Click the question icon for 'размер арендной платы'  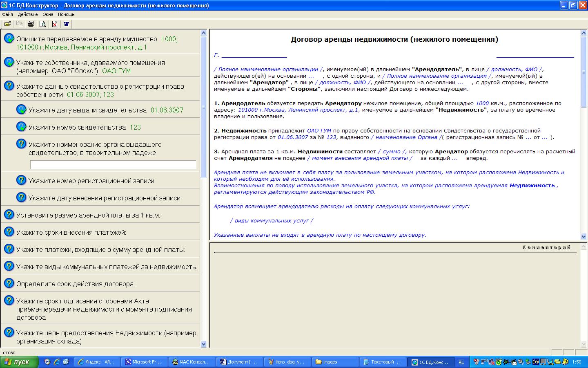point(9,214)
